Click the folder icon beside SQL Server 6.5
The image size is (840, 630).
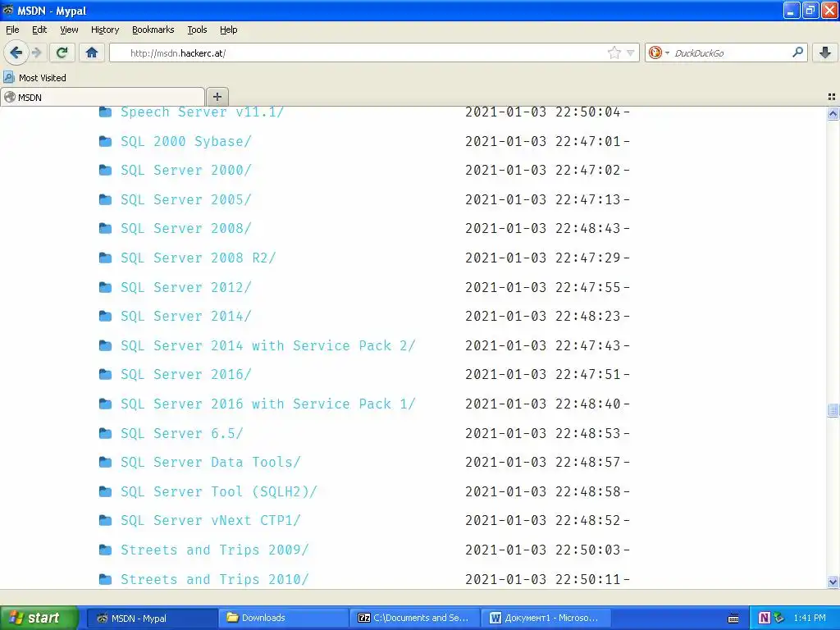tap(106, 433)
